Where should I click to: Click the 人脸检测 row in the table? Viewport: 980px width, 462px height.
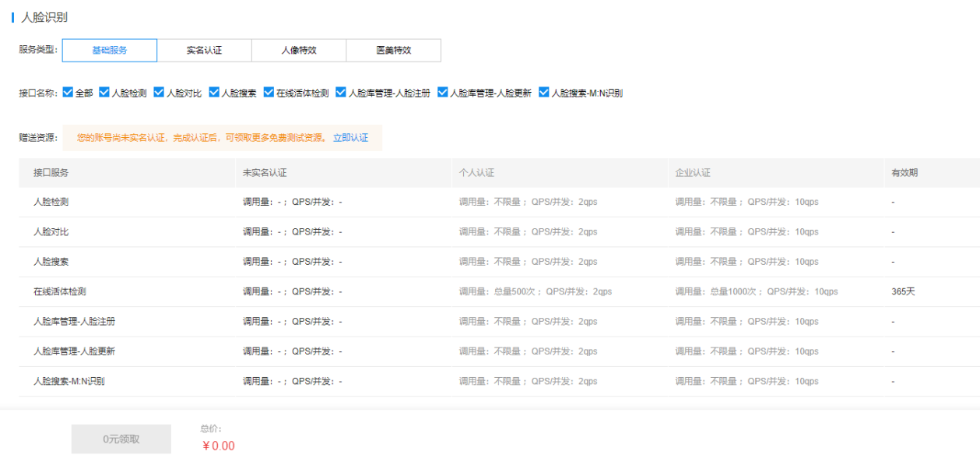click(51, 202)
